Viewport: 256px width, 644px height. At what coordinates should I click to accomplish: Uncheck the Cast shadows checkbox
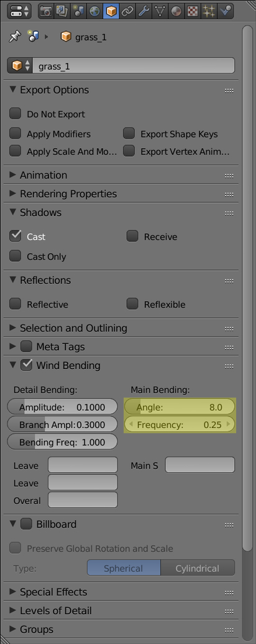pos(15,236)
